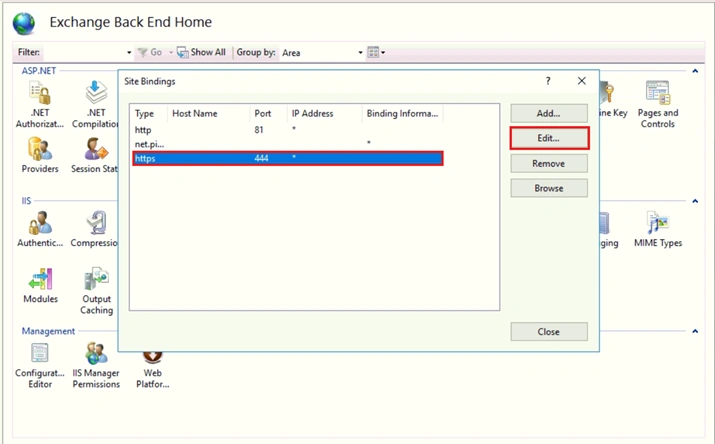The width and height of the screenshot is (715, 444).
Task: Open .NET Authorization Rules feature
Action: [40, 104]
